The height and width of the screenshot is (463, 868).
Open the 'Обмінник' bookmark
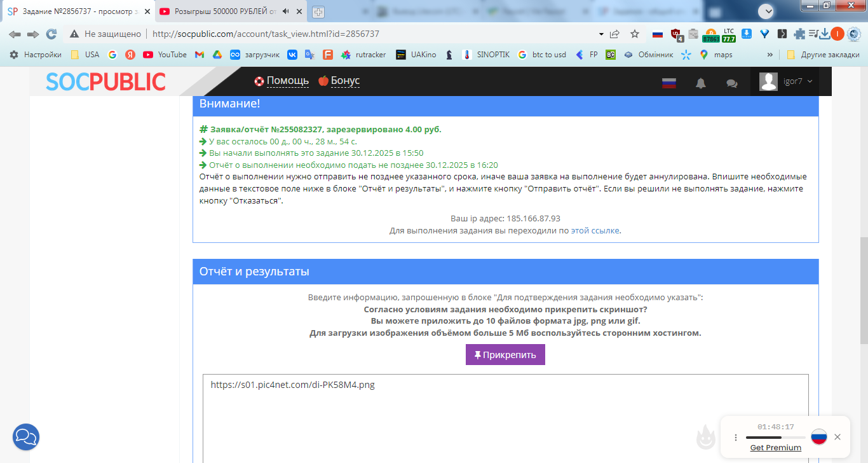click(648, 55)
